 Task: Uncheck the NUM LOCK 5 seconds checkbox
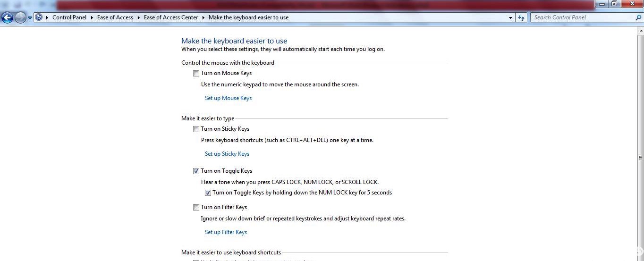tap(208, 193)
